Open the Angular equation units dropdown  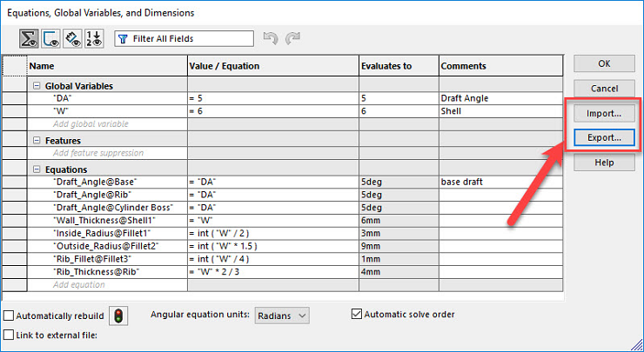282,315
